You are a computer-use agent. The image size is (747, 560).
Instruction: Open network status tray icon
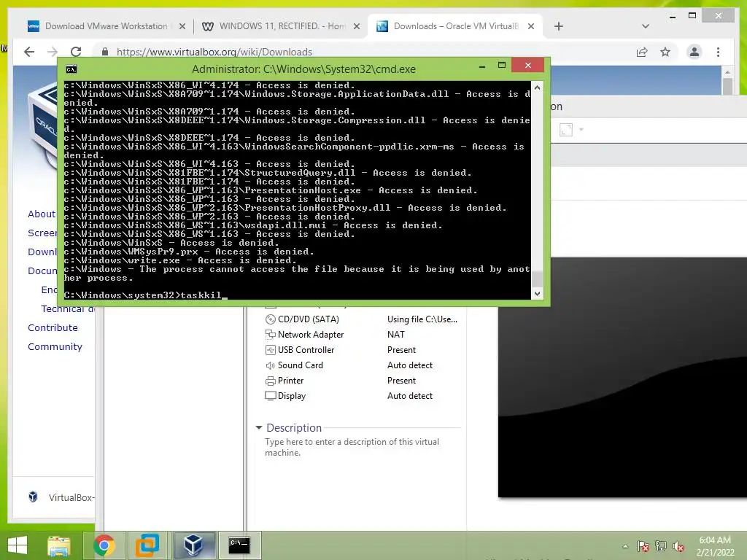tap(661, 546)
